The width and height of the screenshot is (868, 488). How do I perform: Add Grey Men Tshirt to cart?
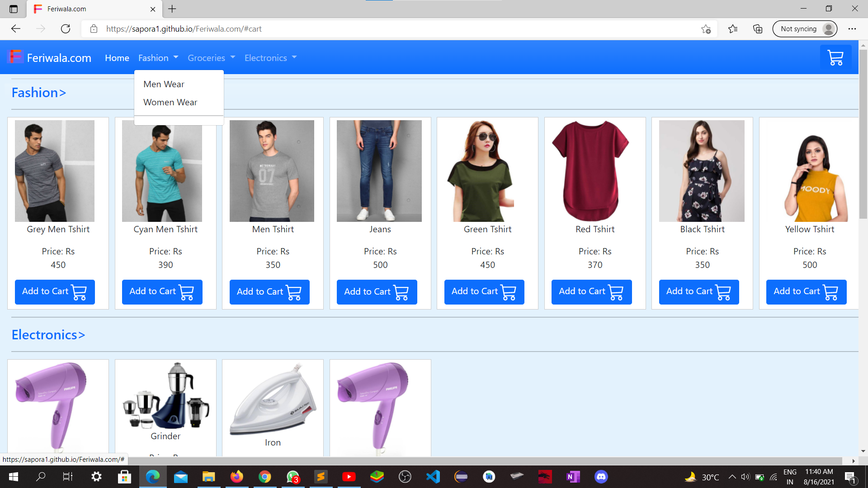(55, 292)
